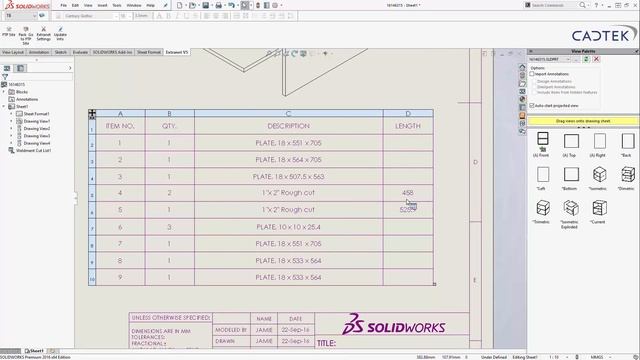The height and width of the screenshot is (360, 640).
Task: Click the Search Commands magnifier icon
Action: pos(582,5)
